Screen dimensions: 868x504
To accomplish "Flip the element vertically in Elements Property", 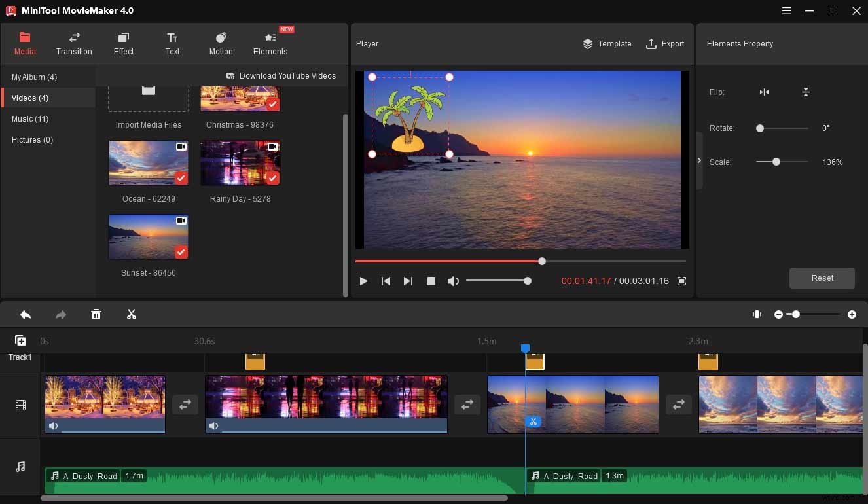I will [x=806, y=92].
